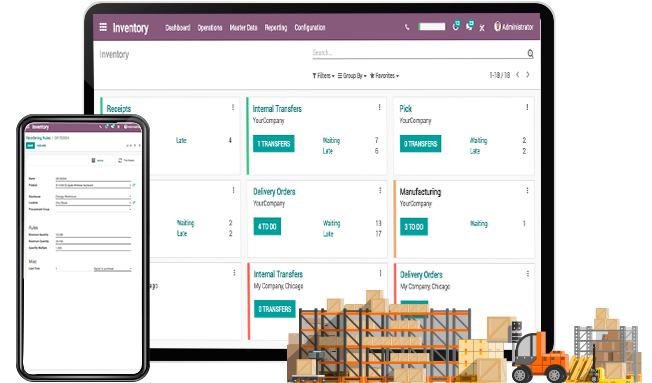Click the 3 TO DO button

tap(414, 227)
